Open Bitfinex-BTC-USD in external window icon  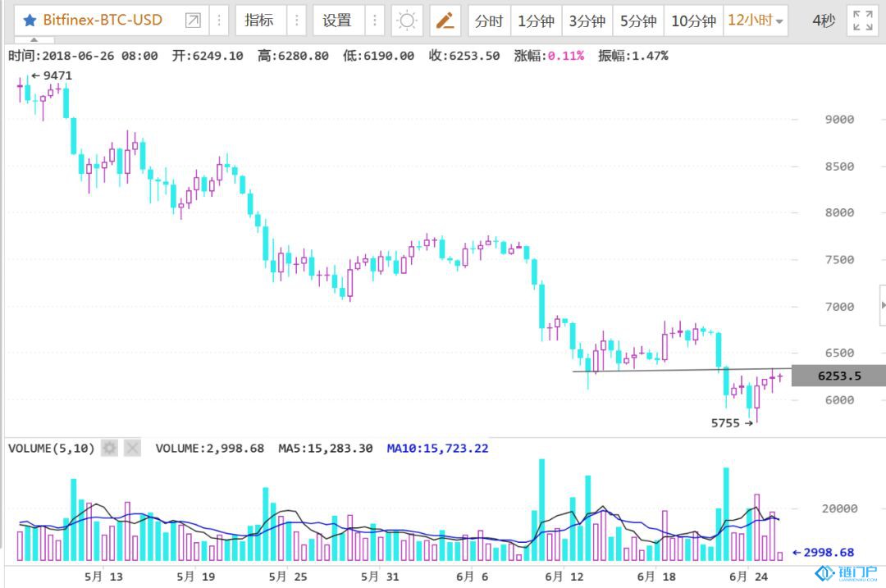pos(193,21)
